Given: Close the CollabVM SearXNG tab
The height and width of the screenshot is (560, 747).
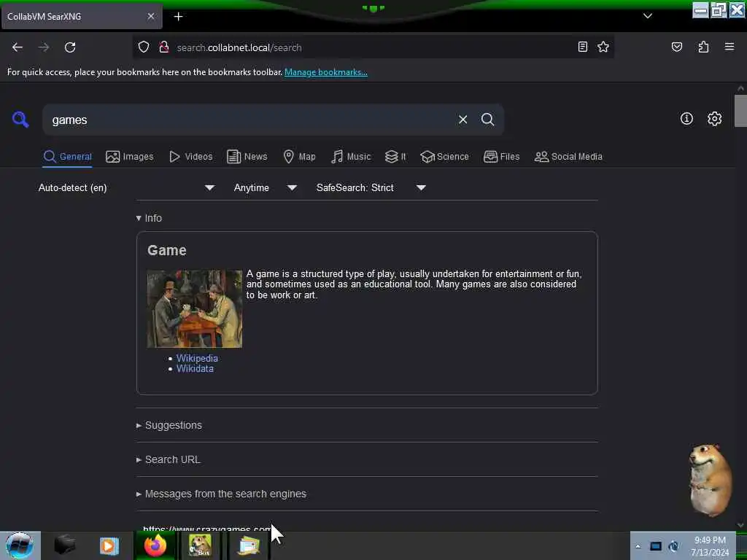Looking at the screenshot, I should tap(150, 16).
